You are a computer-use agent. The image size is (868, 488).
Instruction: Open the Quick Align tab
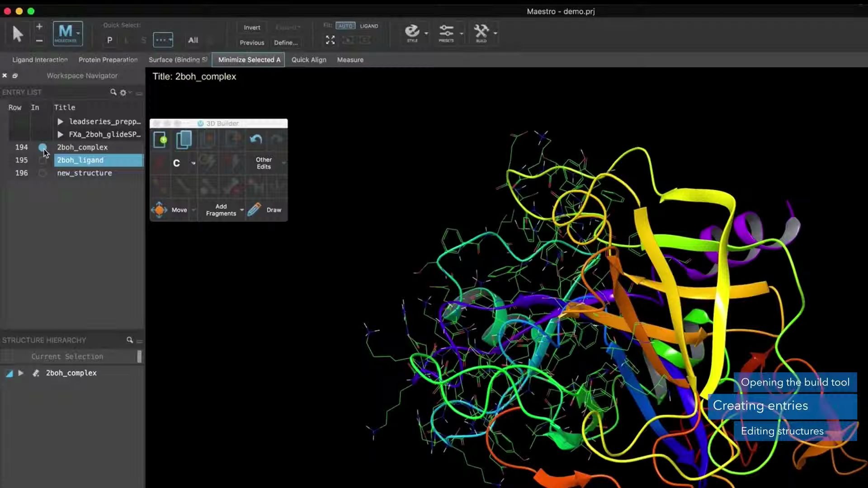309,60
